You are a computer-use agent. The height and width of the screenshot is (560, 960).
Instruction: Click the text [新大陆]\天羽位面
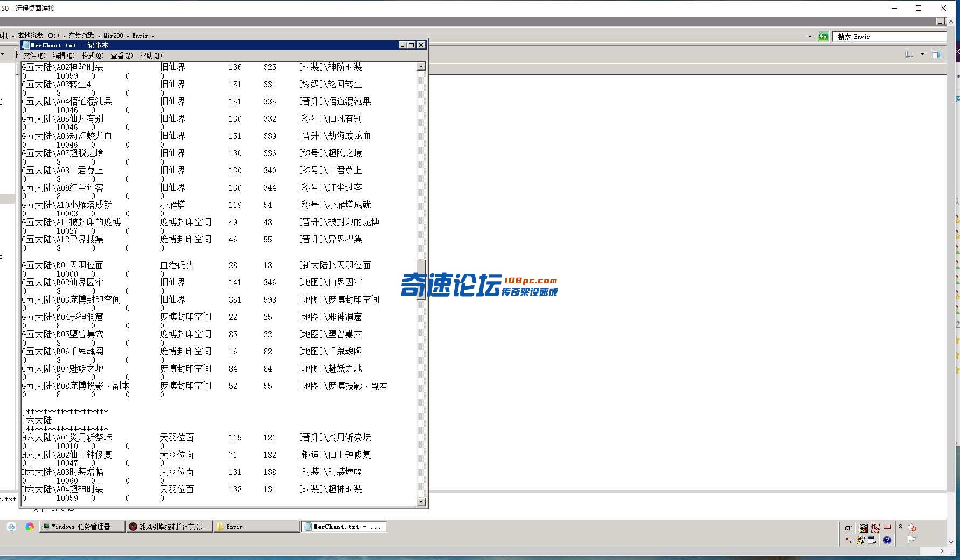pos(335,265)
